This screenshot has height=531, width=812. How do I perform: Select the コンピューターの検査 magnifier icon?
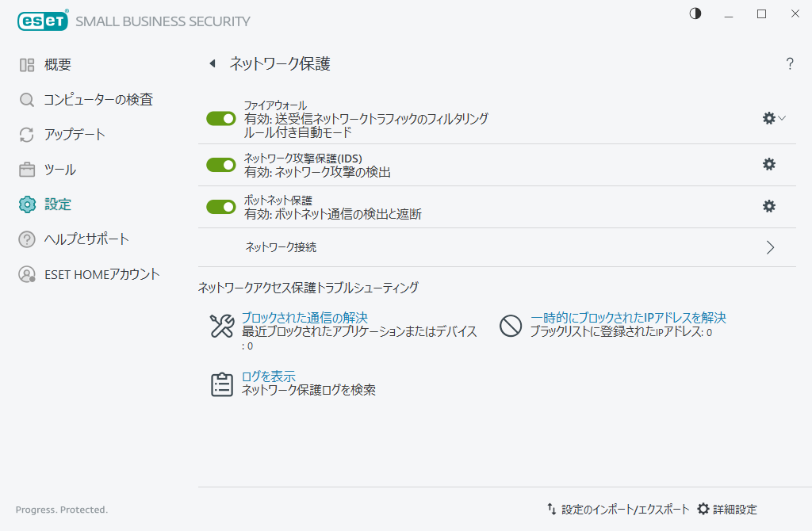coord(26,99)
